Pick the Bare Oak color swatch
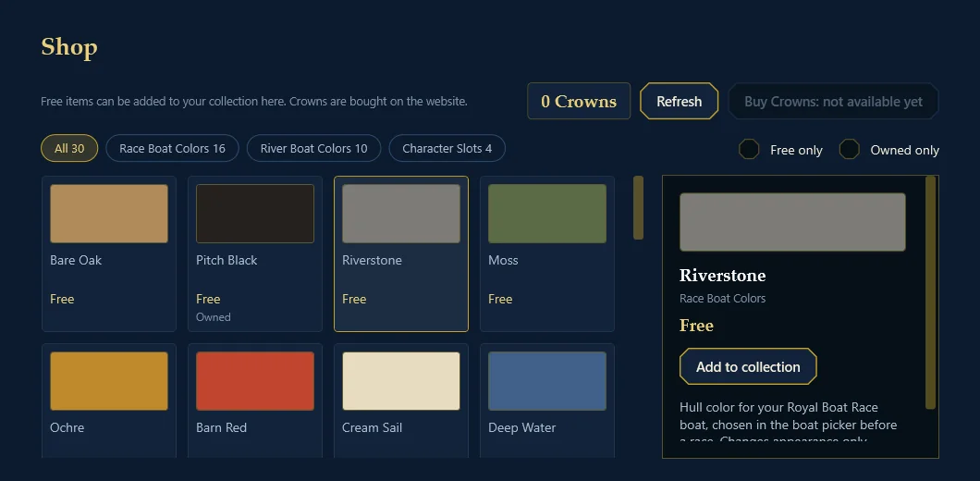980x481 pixels. pyautogui.click(x=109, y=214)
